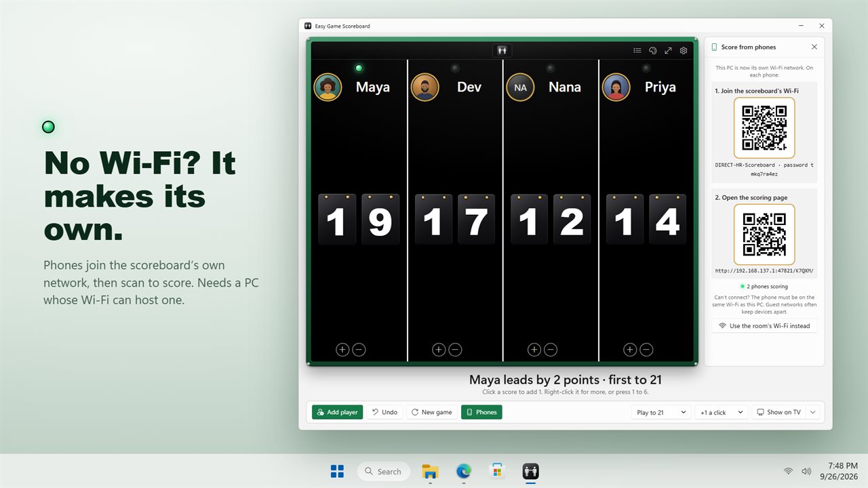The width and height of the screenshot is (868, 488).
Task: Click the Join Wi-Fi QR code
Action: tap(764, 128)
